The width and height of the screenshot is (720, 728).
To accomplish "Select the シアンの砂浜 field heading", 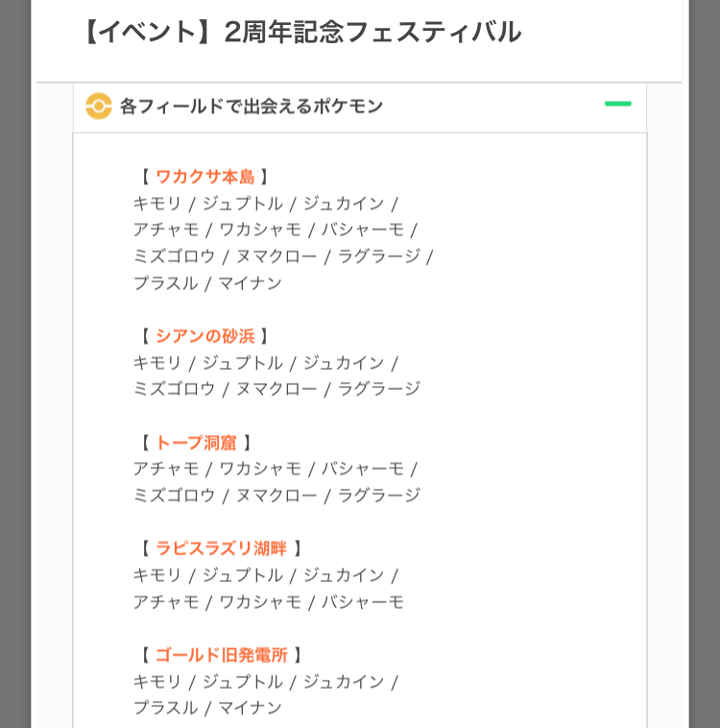I will coord(205,336).
